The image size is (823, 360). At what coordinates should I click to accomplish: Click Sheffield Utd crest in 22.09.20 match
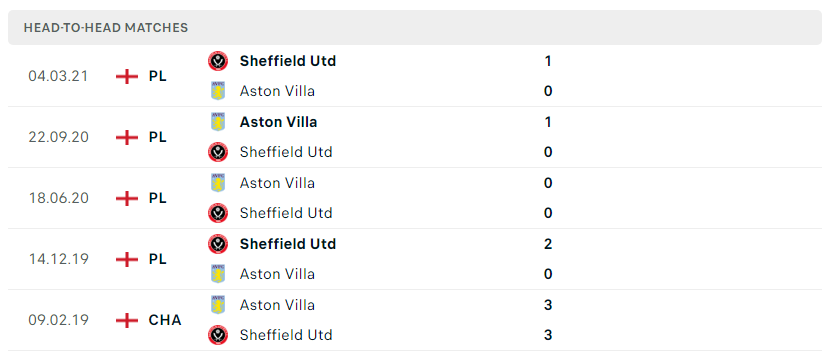click(217, 152)
